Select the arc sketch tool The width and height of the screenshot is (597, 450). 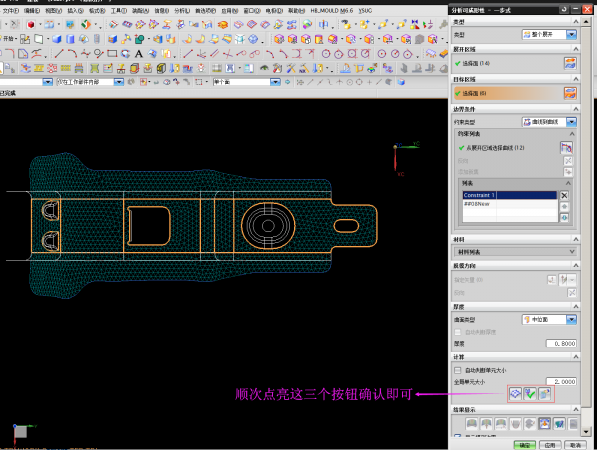pos(72,54)
